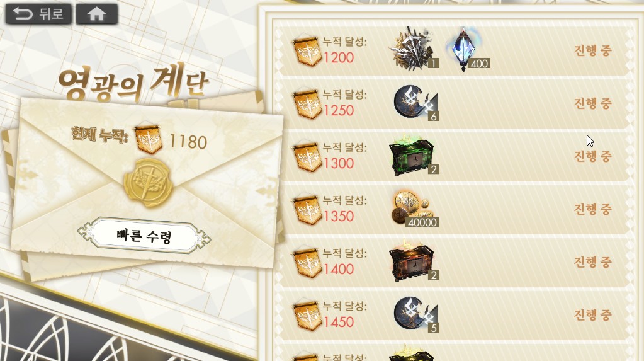This screenshot has height=361, width=644.
Task: Open the green chest reward in 1300 row
Action: 413,155
